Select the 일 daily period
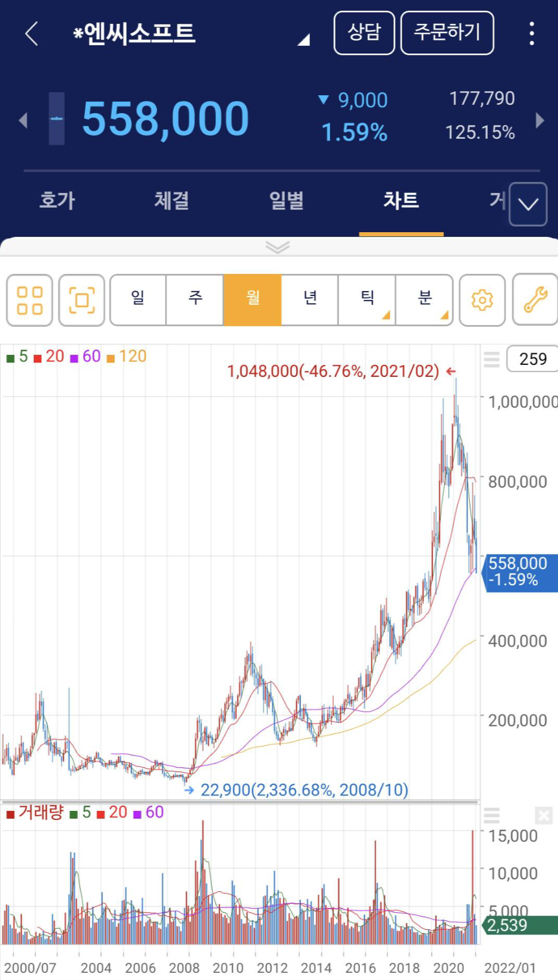558x980 pixels. click(x=138, y=300)
